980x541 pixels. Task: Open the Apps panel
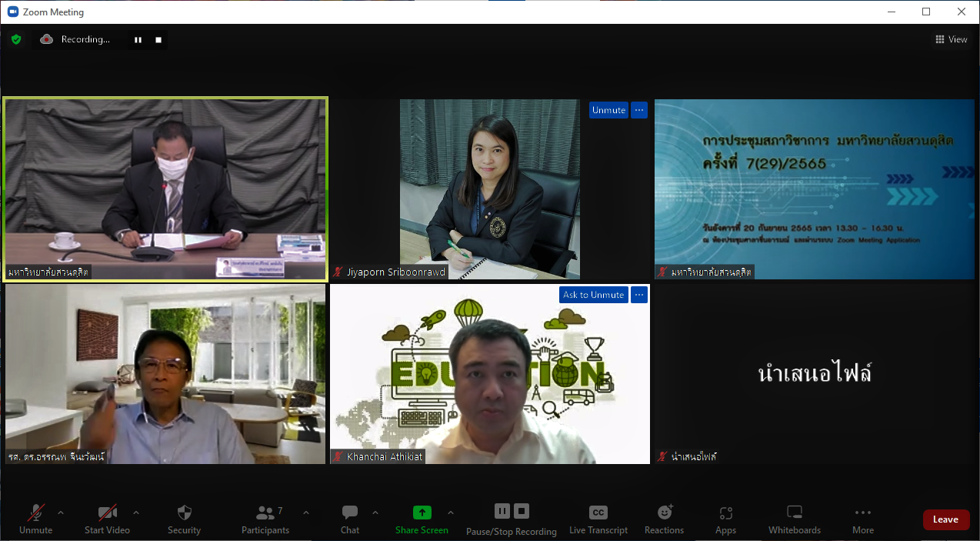[725, 519]
